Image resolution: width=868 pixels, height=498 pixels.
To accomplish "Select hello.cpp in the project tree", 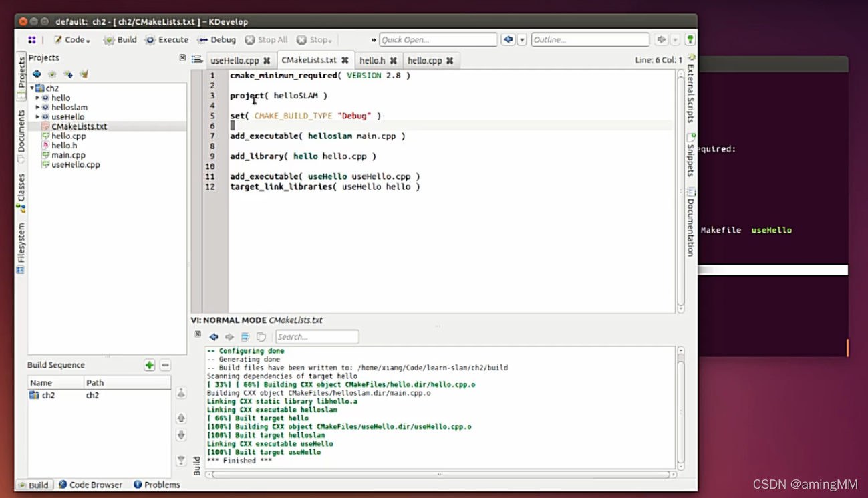I will 68,136.
